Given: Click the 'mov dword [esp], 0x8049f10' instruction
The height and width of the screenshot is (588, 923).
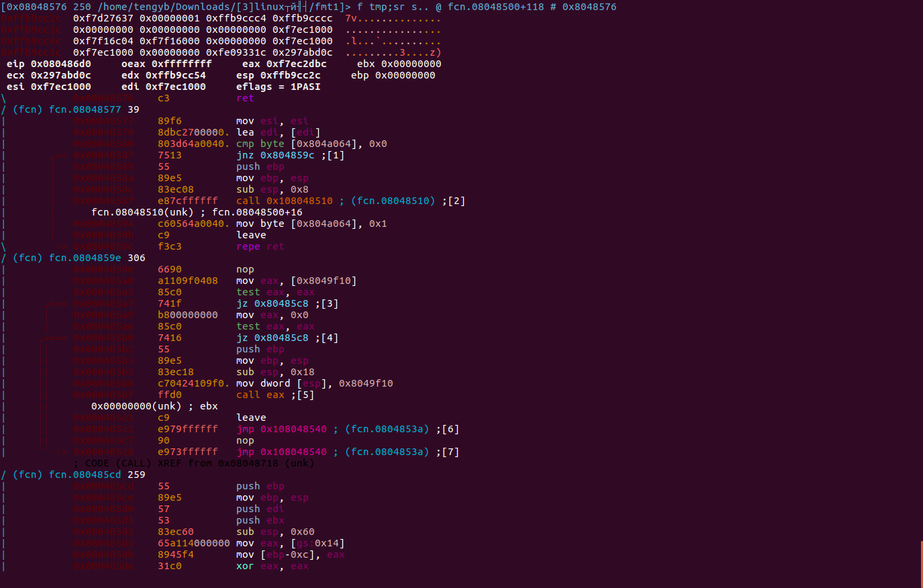Looking at the screenshot, I should [x=315, y=383].
